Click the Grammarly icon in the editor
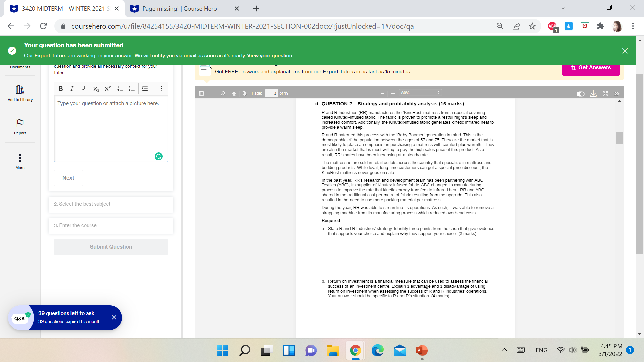 [x=158, y=156]
